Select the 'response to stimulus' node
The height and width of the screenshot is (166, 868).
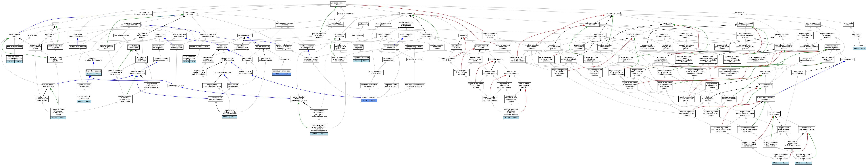[x=740, y=14]
